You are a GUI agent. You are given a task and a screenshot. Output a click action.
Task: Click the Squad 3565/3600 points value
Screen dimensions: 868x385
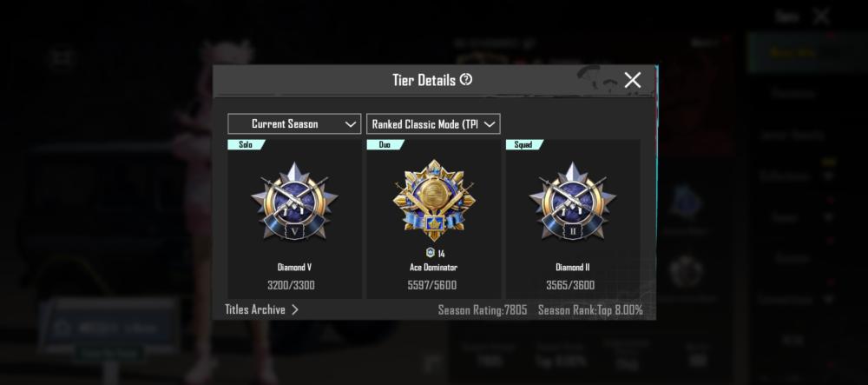(x=570, y=286)
